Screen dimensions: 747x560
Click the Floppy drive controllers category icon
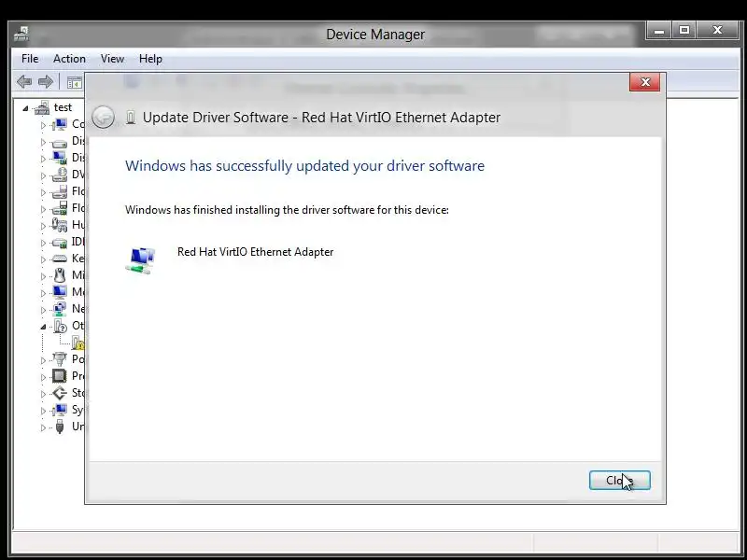[x=60, y=208]
